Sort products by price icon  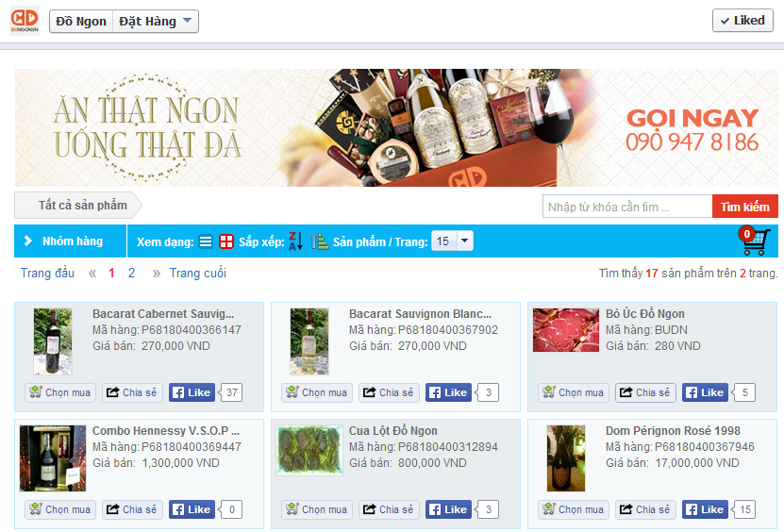tap(319, 241)
